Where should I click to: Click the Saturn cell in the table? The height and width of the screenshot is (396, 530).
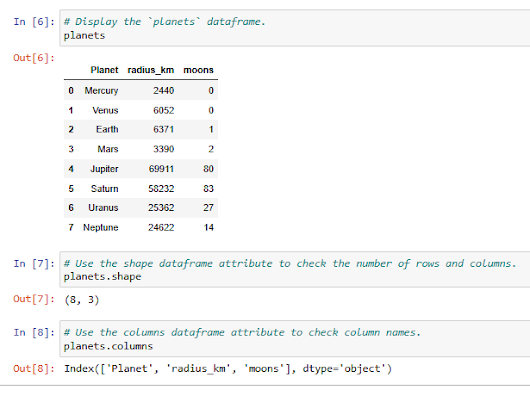[104, 189]
